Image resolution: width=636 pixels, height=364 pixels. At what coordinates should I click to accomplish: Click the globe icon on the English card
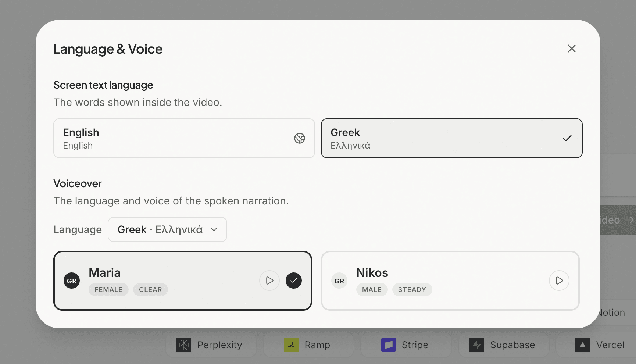click(300, 138)
